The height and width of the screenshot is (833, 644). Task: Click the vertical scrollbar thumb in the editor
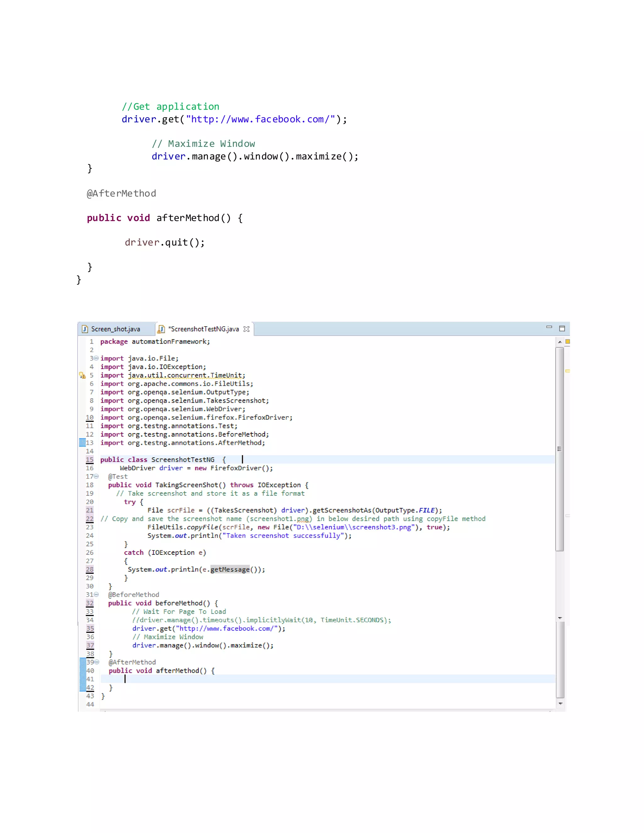[560, 449]
